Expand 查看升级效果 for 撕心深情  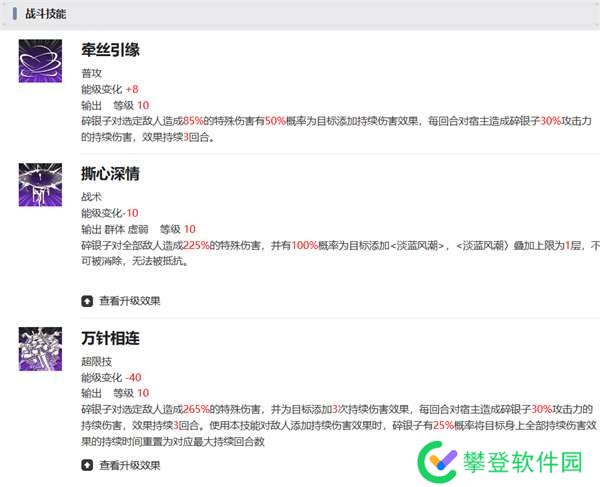click(129, 300)
